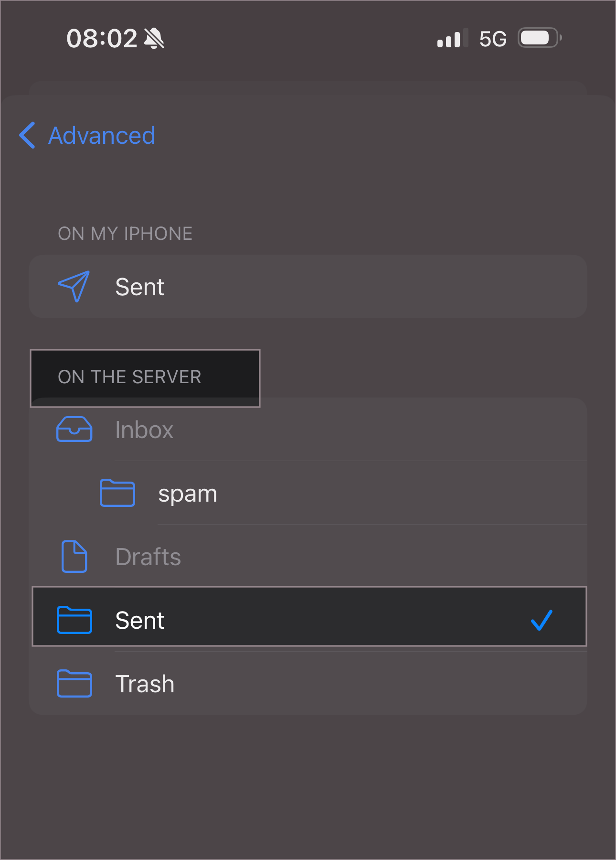Tap the paper plane Sent icon
Screen dimensions: 616x860
[74, 287]
